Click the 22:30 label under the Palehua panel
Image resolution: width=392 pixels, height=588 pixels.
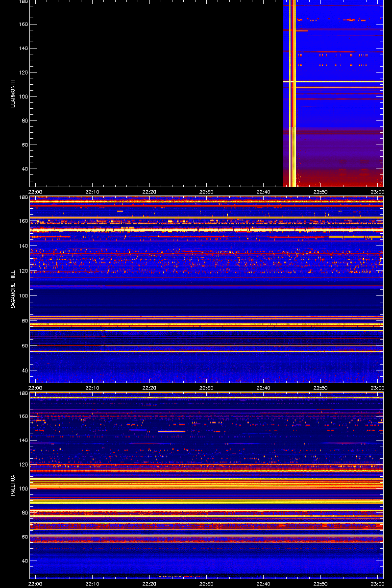tap(206, 584)
